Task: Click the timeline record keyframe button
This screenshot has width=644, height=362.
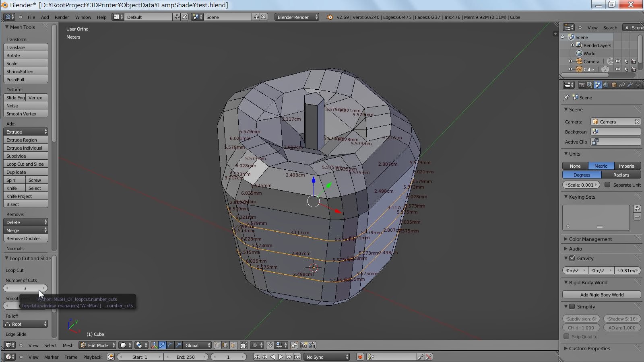Action: (x=360, y=357)
